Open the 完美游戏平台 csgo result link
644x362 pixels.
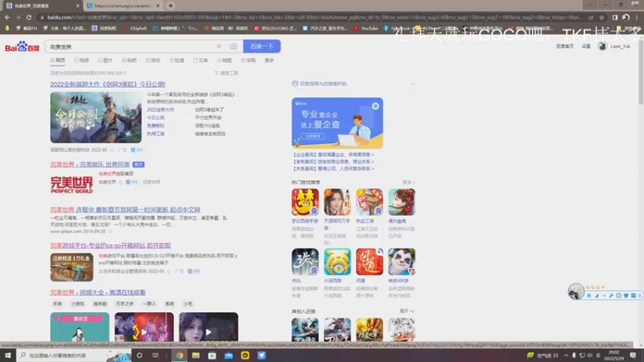click(x=110, y=245)
